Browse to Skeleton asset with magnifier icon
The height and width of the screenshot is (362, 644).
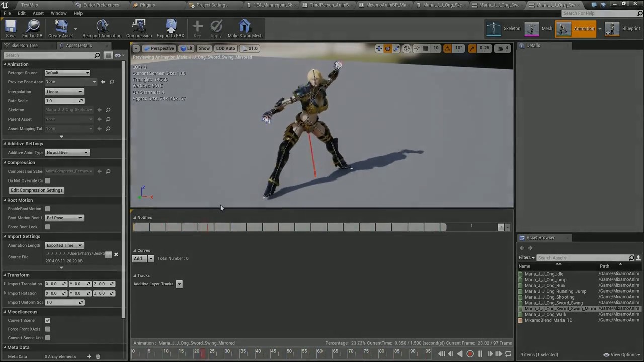108,110
